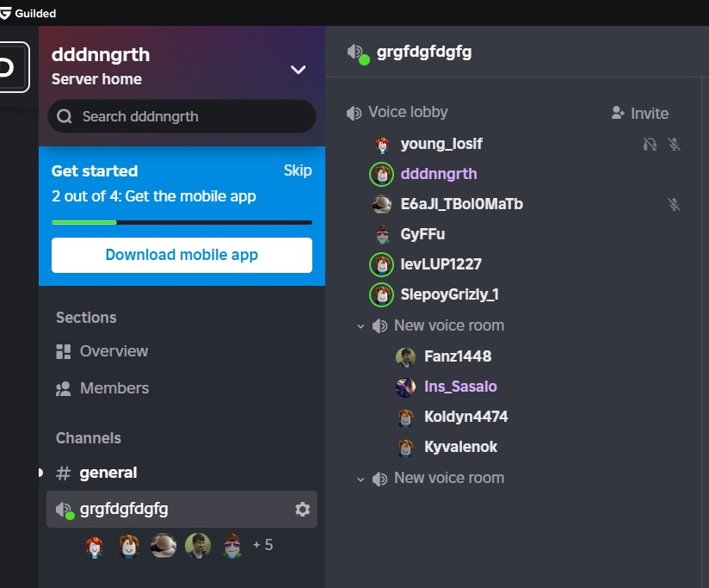
Task: Click the Voice lobby speaker icon
Action: pyautogui.click(x=354, y=113)
